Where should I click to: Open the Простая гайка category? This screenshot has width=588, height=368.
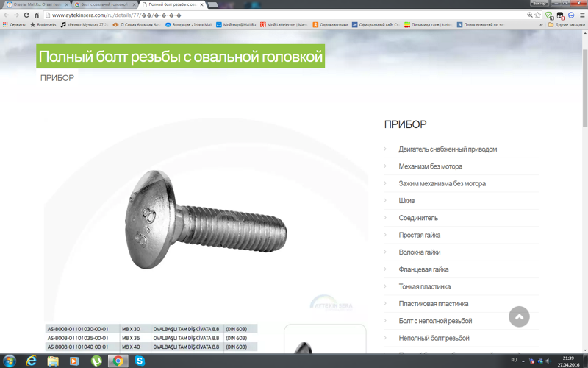click(x=419, y=235)
